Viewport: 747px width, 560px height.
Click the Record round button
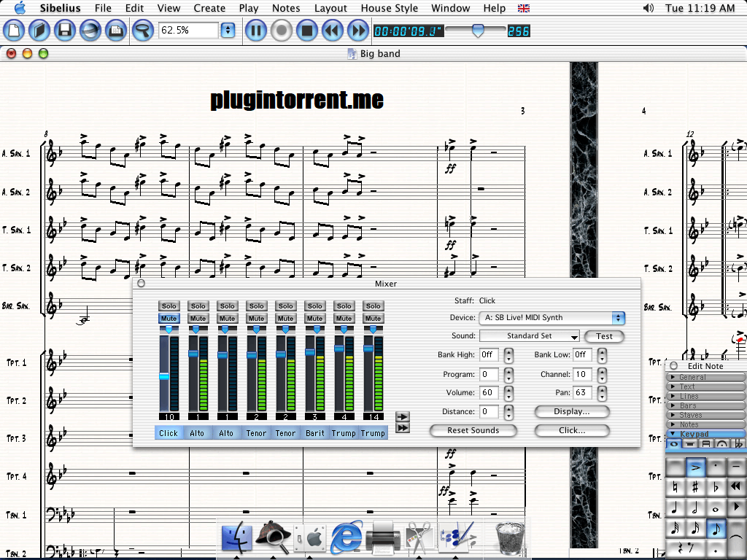click(x=282, y=31)
